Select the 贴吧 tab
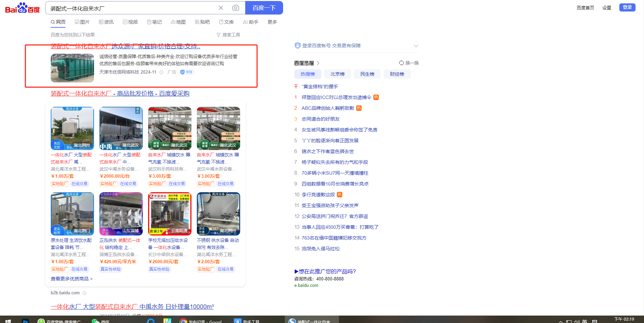Viewport: 644px width, 323px height. coord(202,22)
